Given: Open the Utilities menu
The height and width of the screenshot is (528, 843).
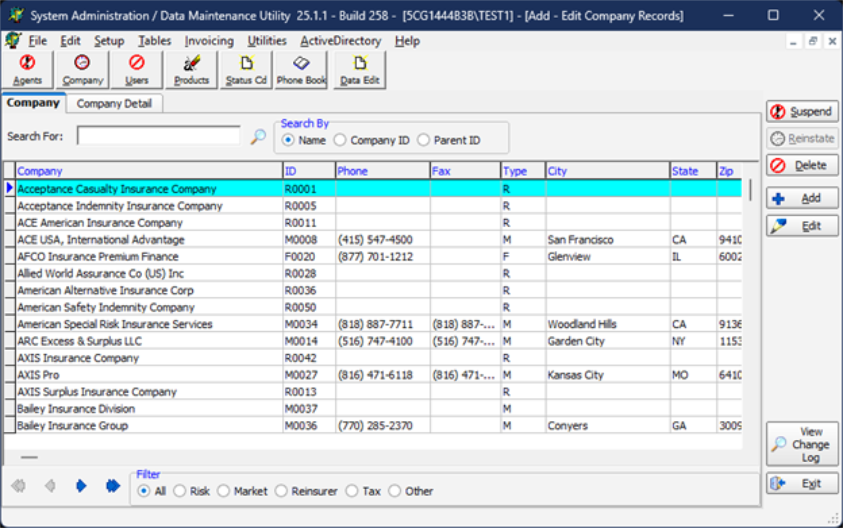Looking at the screenshot, I should [267, 41].
